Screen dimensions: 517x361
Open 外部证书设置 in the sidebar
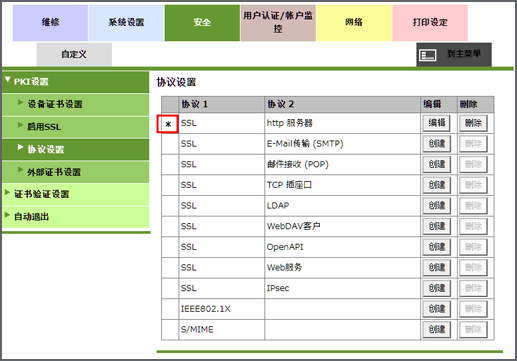(x=75, y=172)
